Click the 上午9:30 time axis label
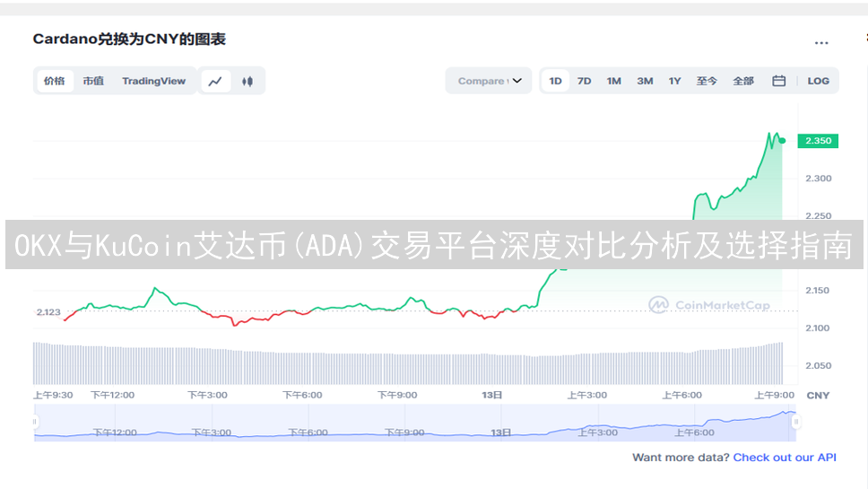 (x=53, y=395)
